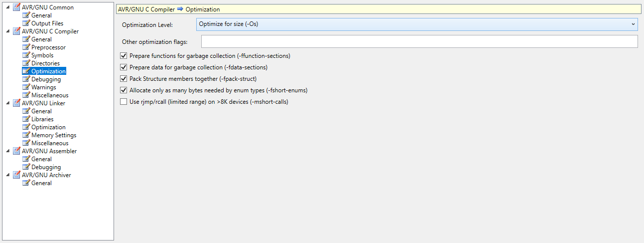This screenshot has width=644, height=243.
Task: Click the Preprocessor page icon
Action: (26, 47)
